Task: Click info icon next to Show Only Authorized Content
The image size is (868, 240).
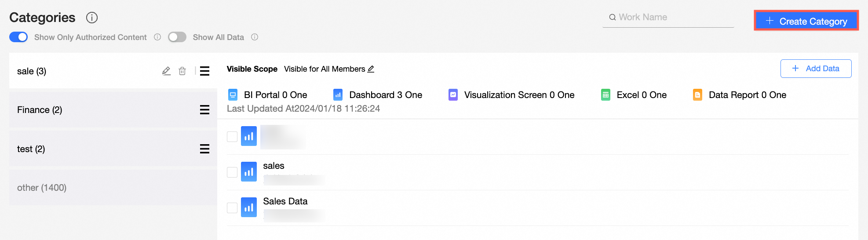Action: tap(157, 37)
